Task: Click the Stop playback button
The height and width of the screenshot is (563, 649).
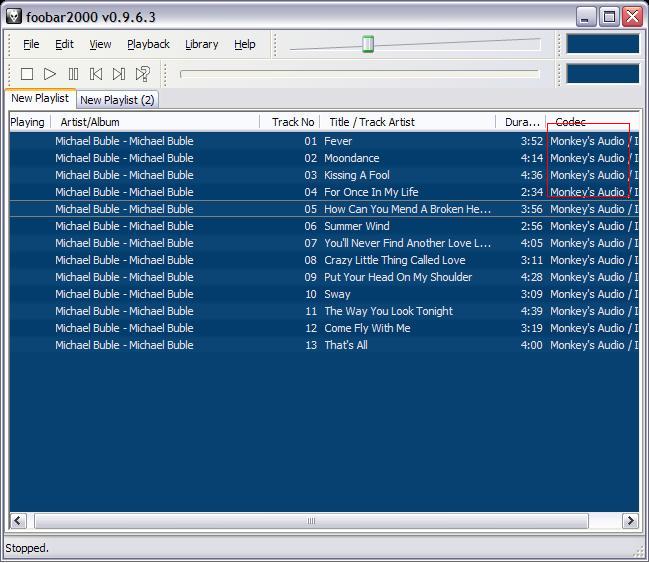Action: [27, 74]
